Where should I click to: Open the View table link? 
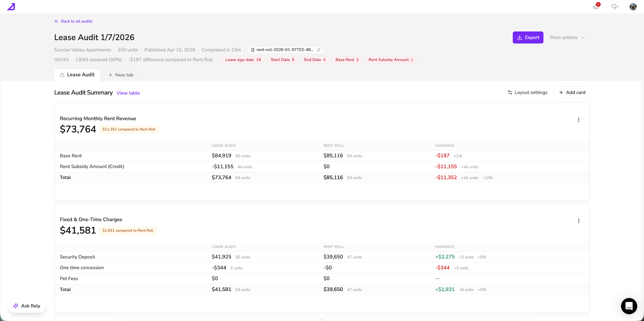(x=128, y=93)
